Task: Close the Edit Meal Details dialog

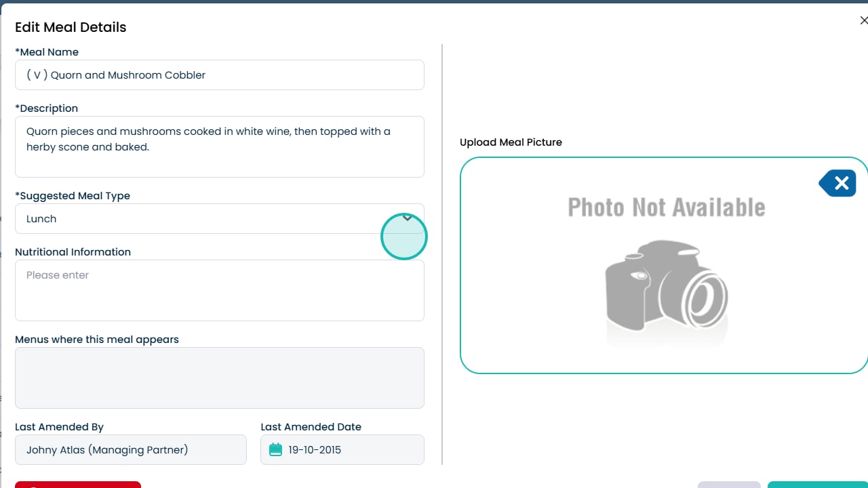Action: 863,21
